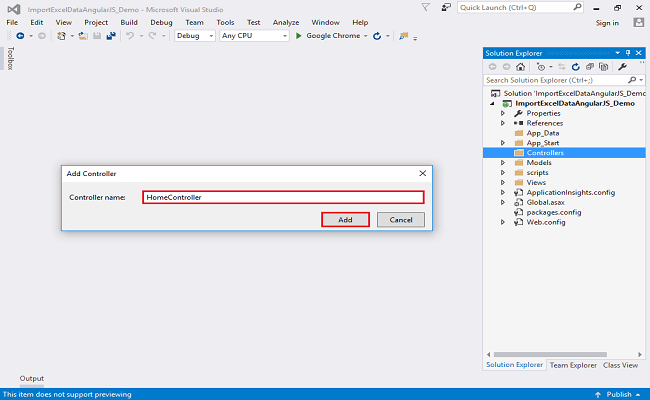Click the Undo toolbar icon
Image resolution: width=650 pixels, height=400 pixels.
coord(130,36)
